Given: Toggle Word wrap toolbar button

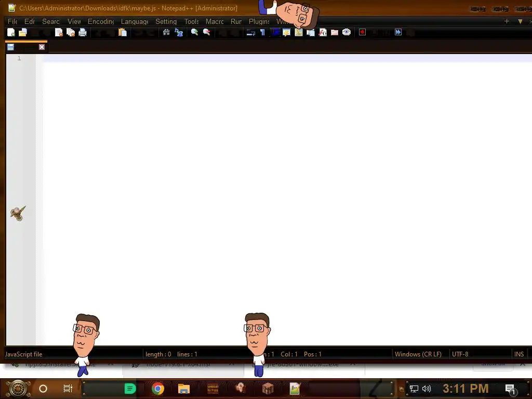Looking at the screenshot, I should click(x=251, y=32).
